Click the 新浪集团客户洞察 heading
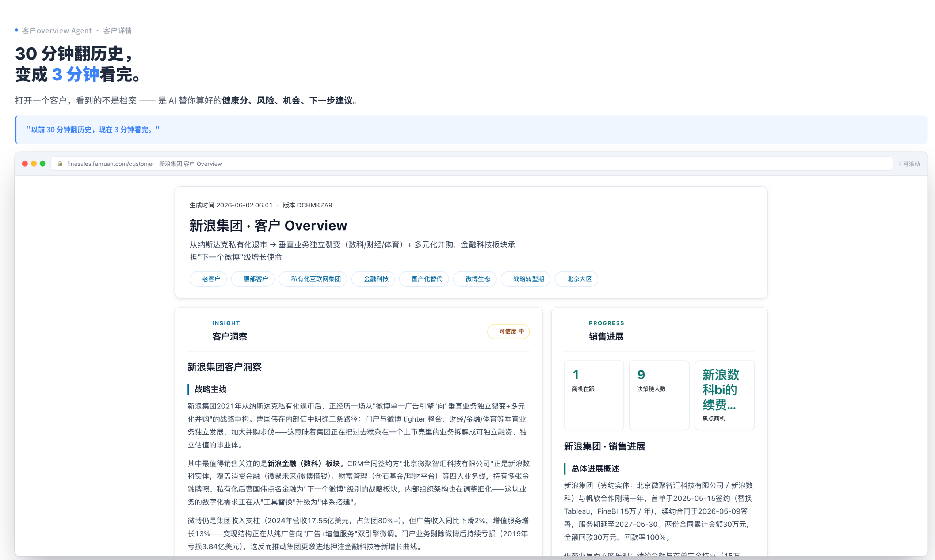935x560 pixels. (x=224, y=367)
